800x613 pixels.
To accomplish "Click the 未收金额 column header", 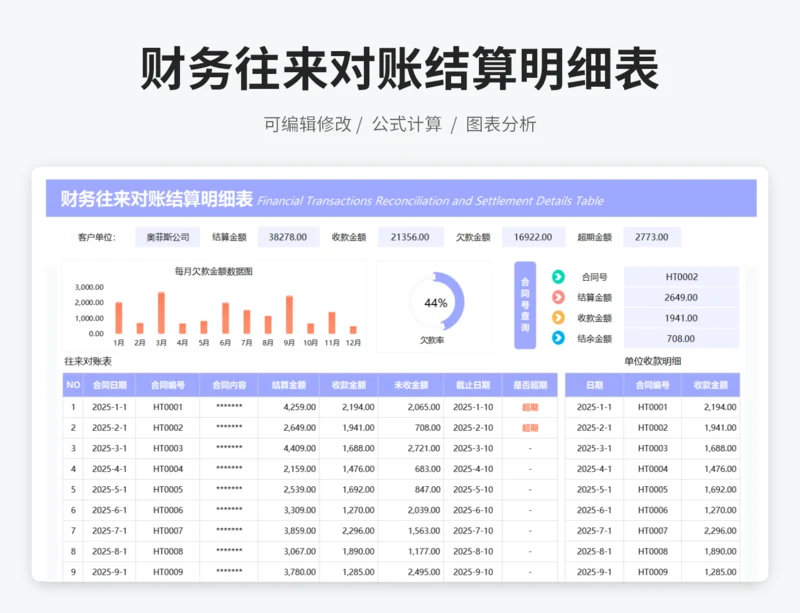I will point(411,385).
